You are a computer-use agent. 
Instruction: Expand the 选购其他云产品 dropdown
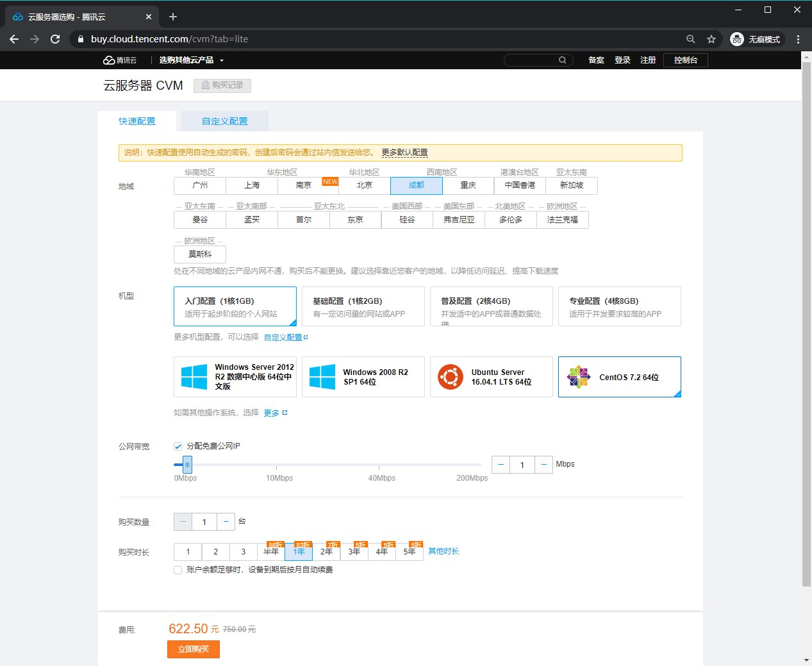(191, 60)
